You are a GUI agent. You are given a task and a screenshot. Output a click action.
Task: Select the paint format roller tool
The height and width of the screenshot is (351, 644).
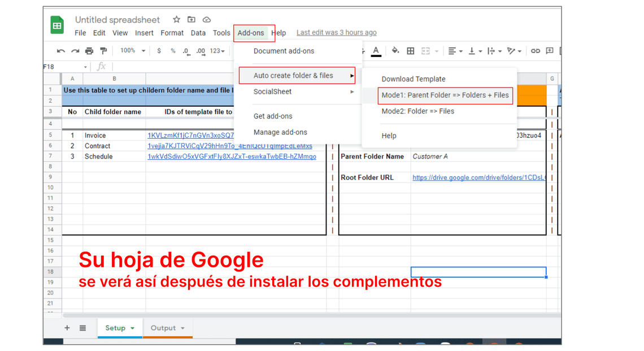[x=103, y=51]
